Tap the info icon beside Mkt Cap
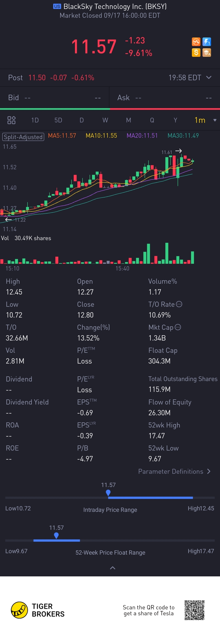This screenshot has height=644, width=220. (x=178, y=327)
